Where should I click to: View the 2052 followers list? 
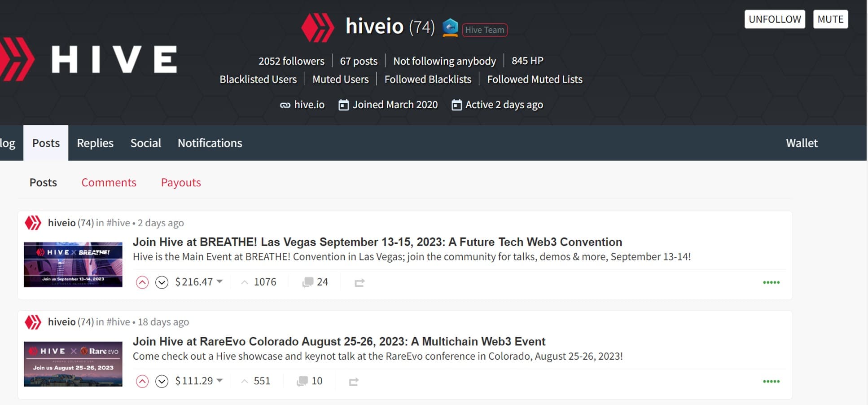click(291, 61)
